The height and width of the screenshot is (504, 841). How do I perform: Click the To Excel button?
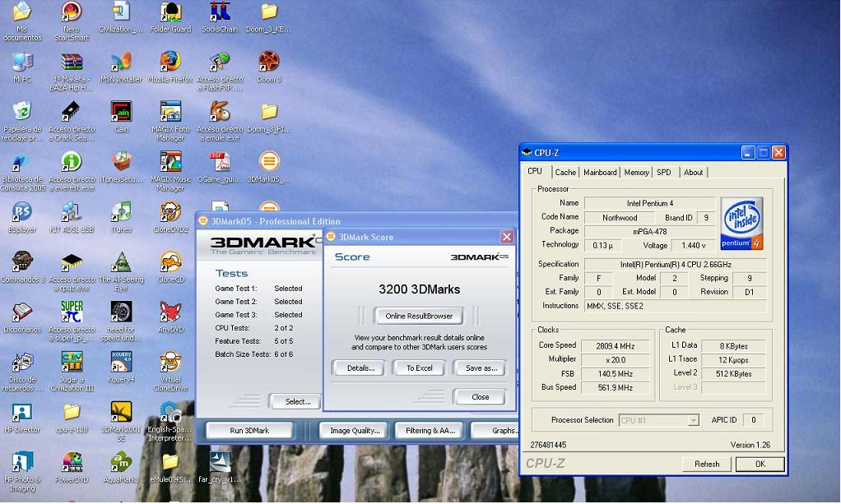419,368
